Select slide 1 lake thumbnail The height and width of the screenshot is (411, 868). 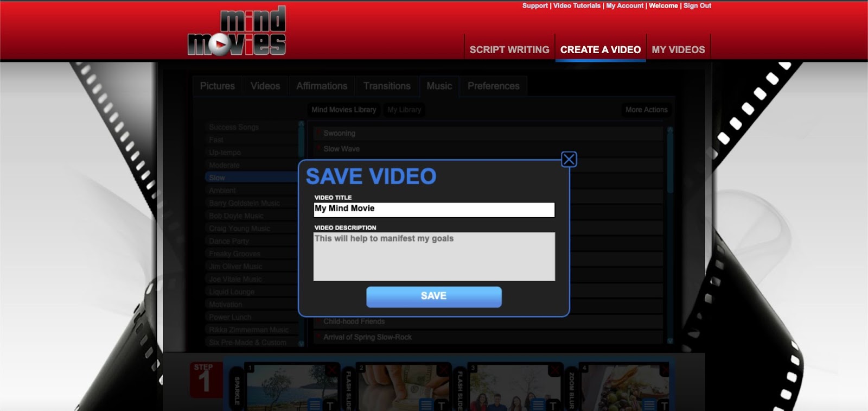click(x=292, y=387)
